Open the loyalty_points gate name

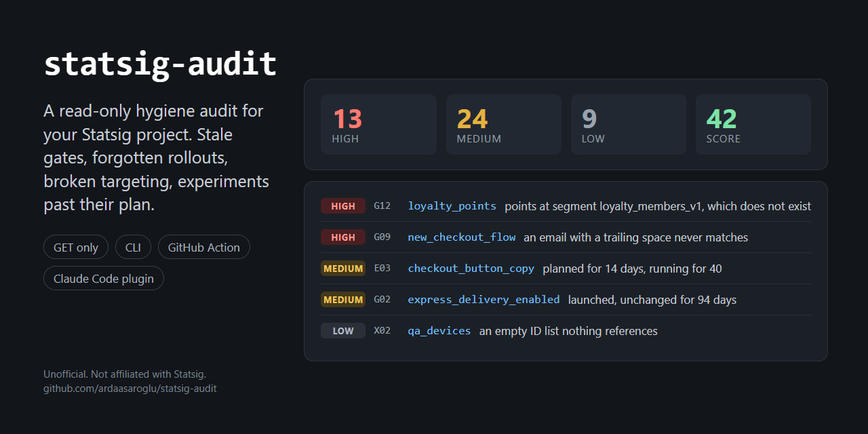tap(452, 206)
